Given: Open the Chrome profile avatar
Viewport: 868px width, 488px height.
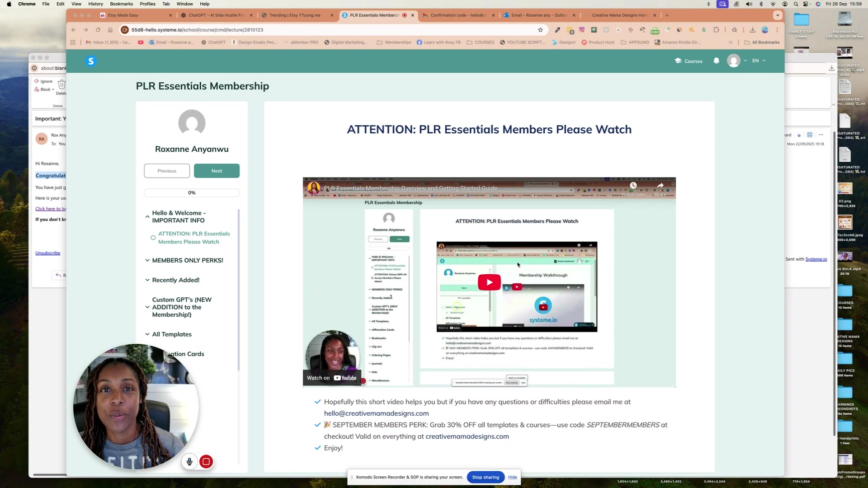Looking at the screenshot, I should 765,30.
